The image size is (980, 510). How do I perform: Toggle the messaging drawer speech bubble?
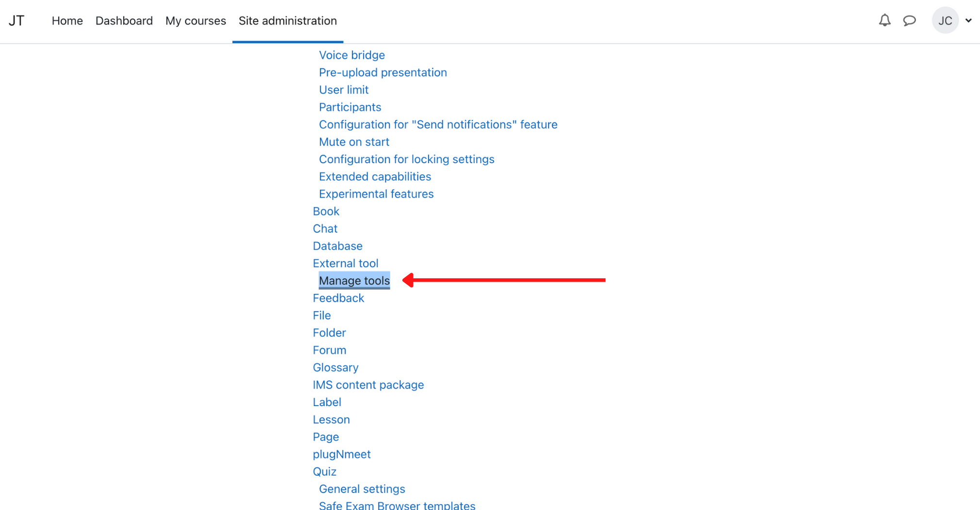909,20
